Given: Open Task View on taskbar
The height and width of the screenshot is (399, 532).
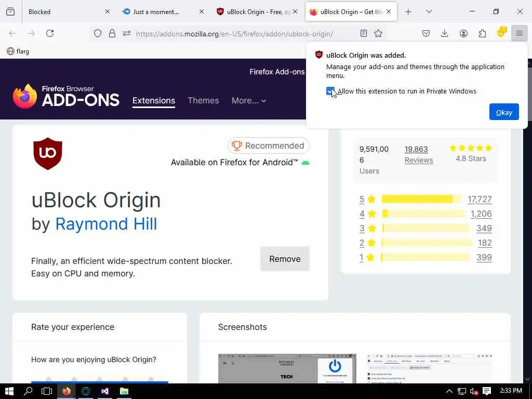Looking at the screenshot, I should (47, 391).
